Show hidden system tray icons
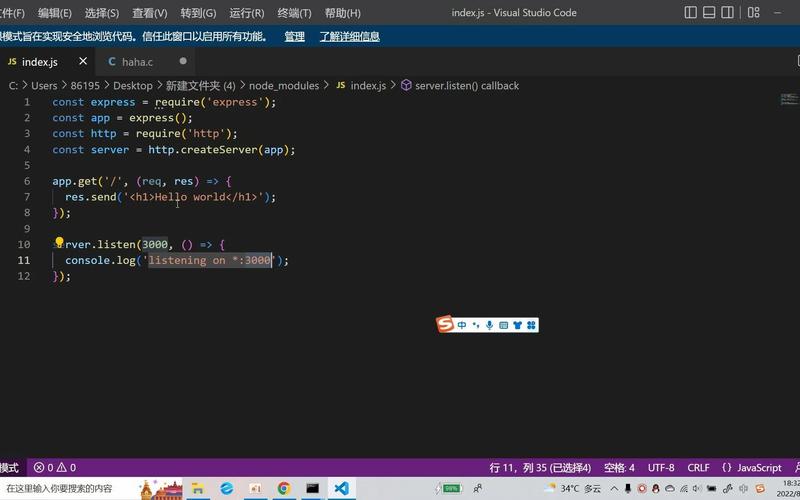 (614, 488)
